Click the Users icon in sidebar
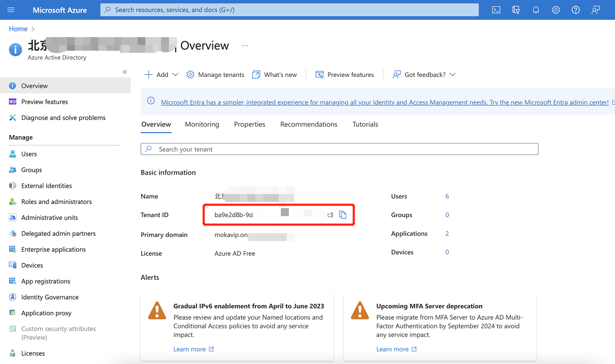 (13, 154)
